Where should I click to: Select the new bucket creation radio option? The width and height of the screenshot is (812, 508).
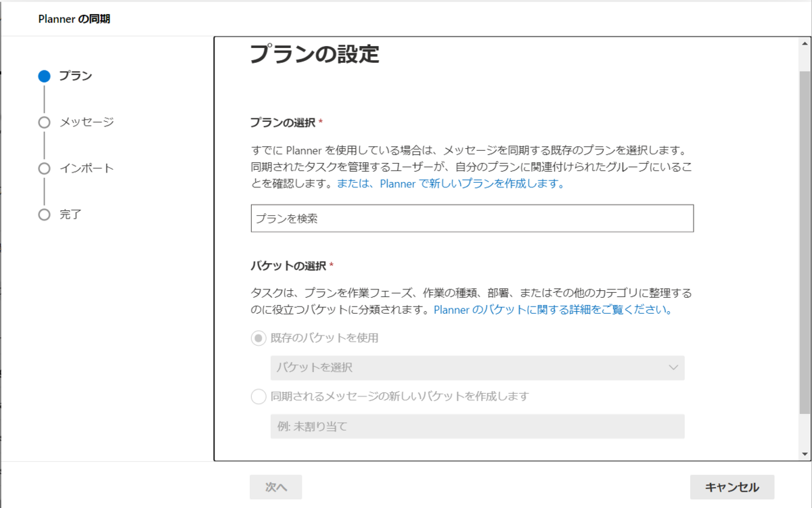pyautogui.click(x=258, y=396)
